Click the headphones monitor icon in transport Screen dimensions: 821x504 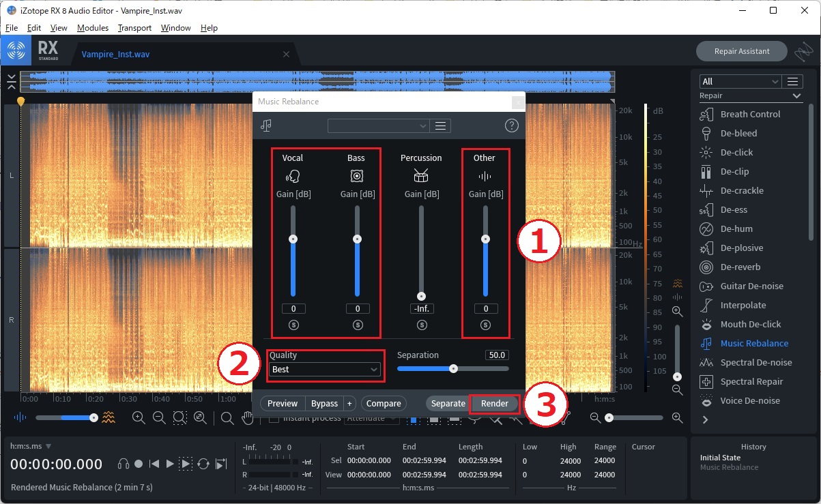coord(124,464)
